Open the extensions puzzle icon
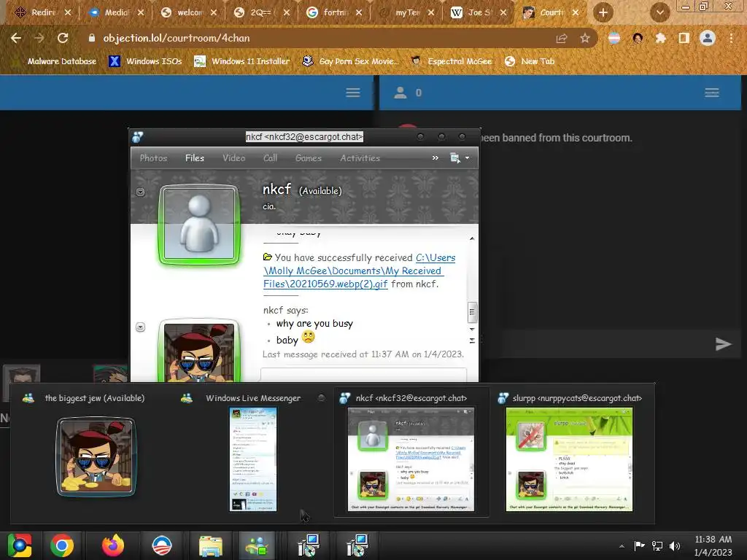 click(660, 38)
